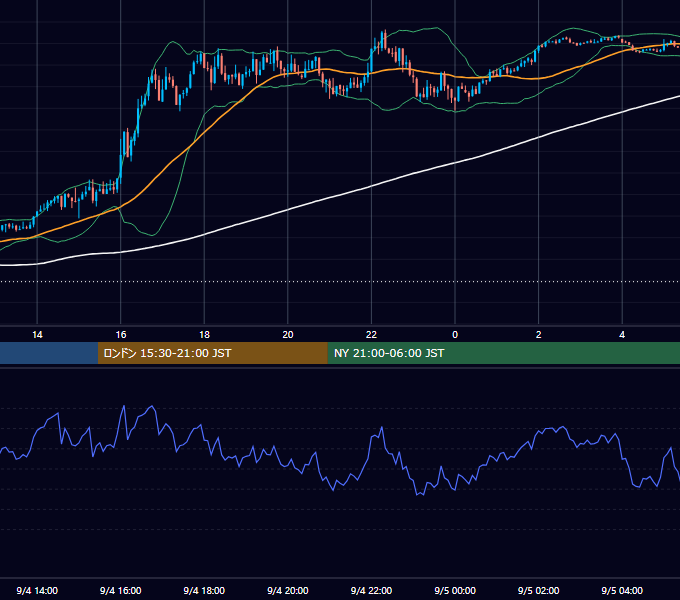Click the 9/4 22:00 date label
The image size is (680, 600).
click(x=371, y=590)
